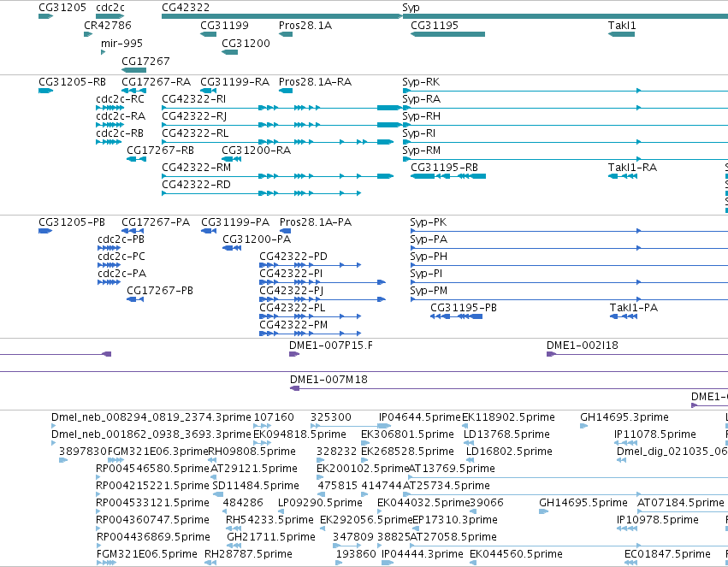Image resolution: width=728 pixels, height=567 pixels.
Task: Click protein CG42322-PD
Action: 293,257
